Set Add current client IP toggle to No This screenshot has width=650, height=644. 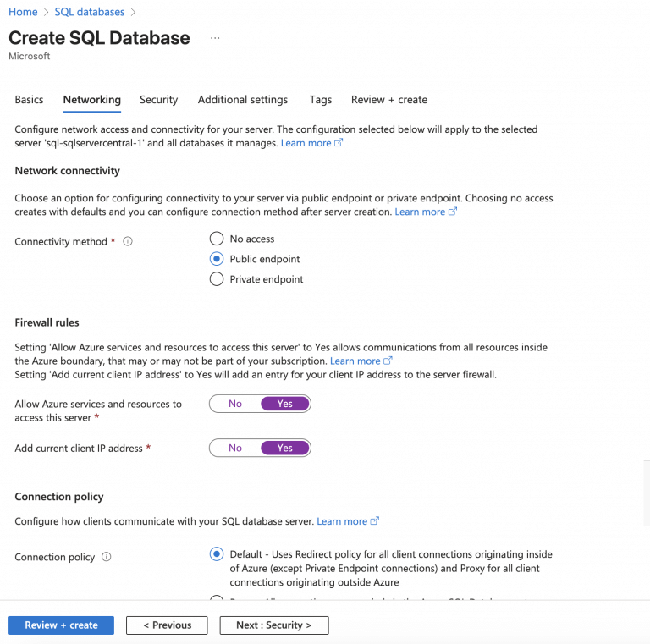click(235, 448)
